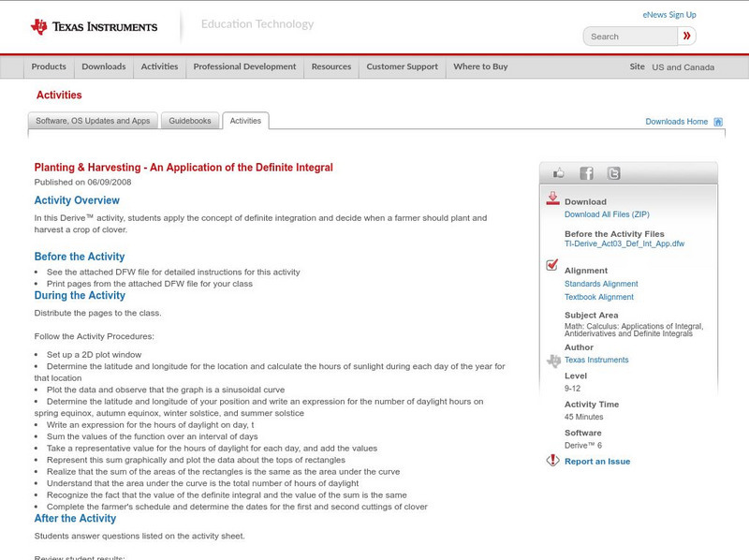Screen dimensions: 749x560
Task: Click the thumbs-up like icon
Action: pyautogui.click(x=559, y=173)
